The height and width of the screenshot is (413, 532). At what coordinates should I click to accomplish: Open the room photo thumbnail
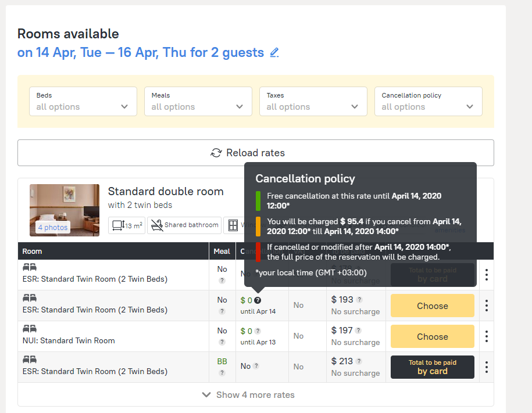[64, 210]
